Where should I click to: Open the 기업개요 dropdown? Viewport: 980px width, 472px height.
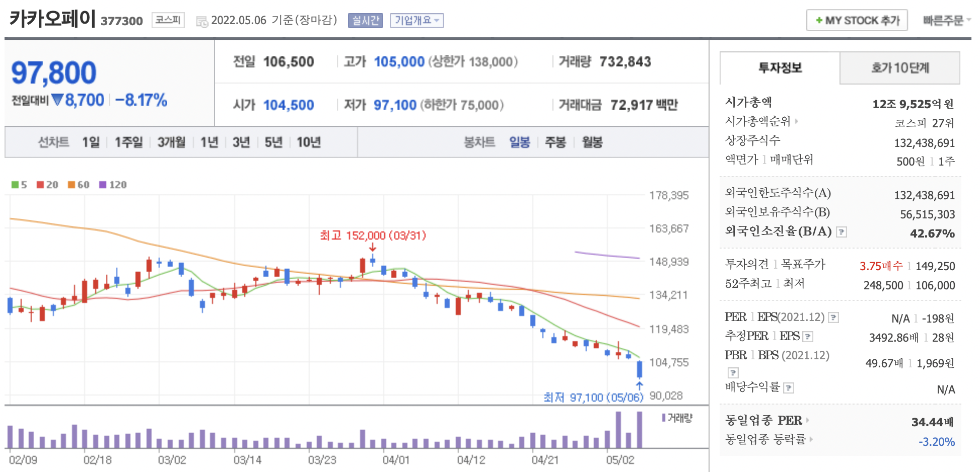(x=416, y=21)
